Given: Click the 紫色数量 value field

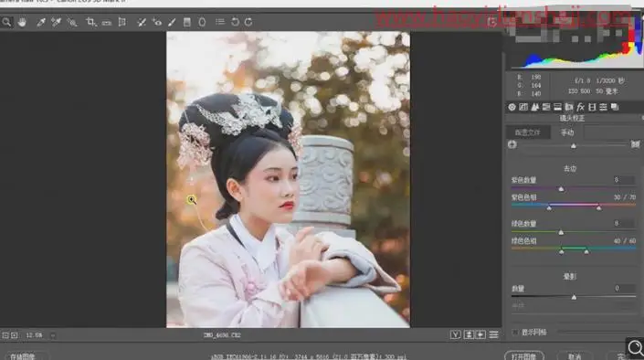Looking at the screenshot, I should (x=623, y=180).
